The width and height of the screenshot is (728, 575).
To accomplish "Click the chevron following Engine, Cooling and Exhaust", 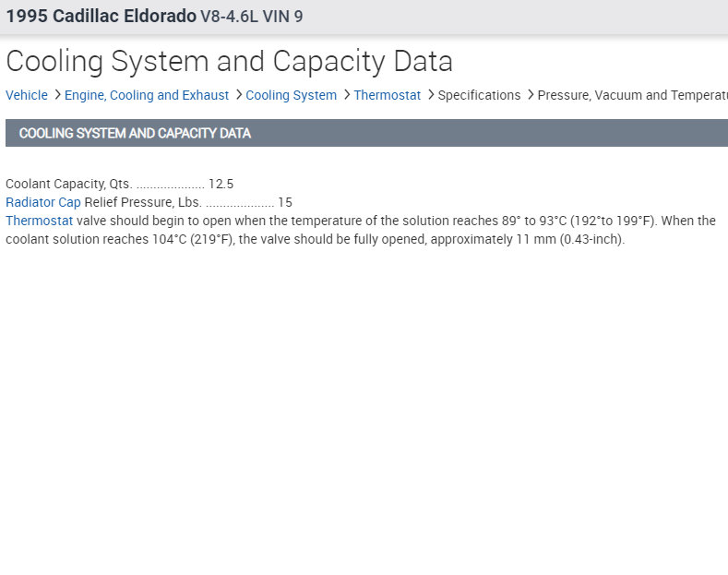I will click(238, 95).
